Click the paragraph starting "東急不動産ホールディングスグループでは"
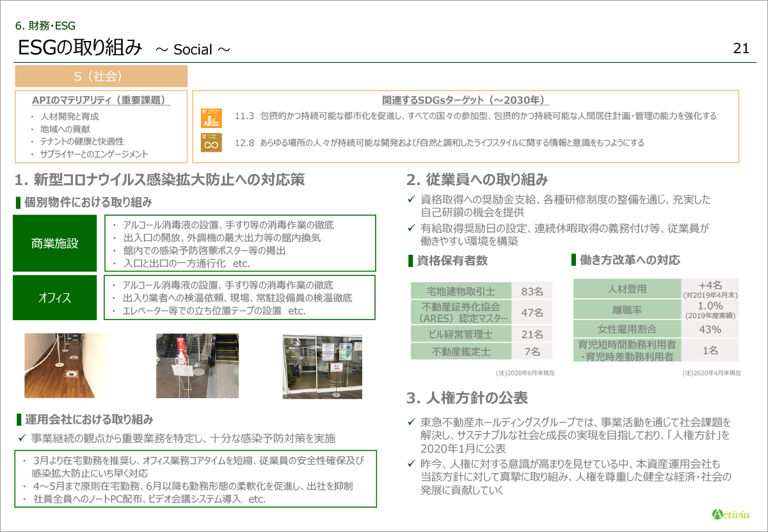The height and width of the screenshot is (532, 768). (x=575, y=435)
